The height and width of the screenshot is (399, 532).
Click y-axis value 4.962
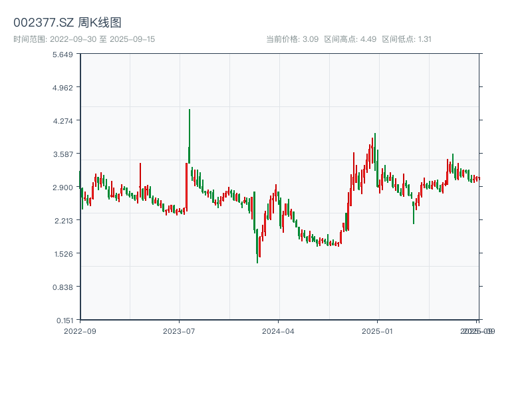tap(63, 88)
